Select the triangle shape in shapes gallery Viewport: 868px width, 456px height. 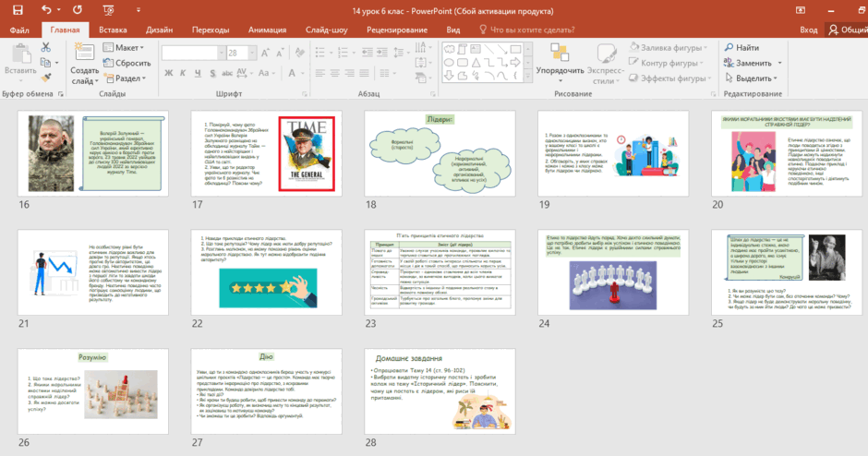coord(476,63)
